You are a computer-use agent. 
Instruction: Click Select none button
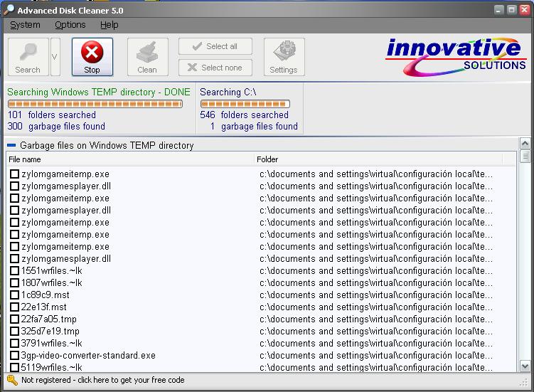click(215, 68)
